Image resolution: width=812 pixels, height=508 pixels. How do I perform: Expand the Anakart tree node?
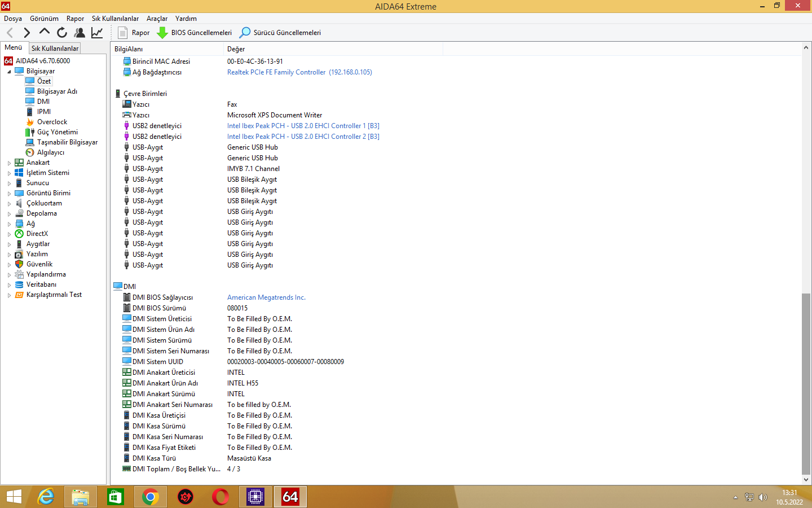coord(9,163)
